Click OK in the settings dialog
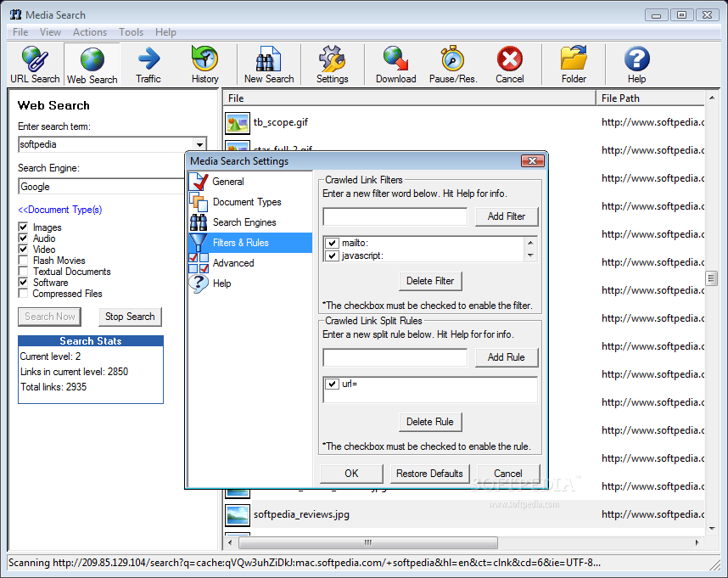The width and height of the screenshot is (728, 578). (351, 474)
